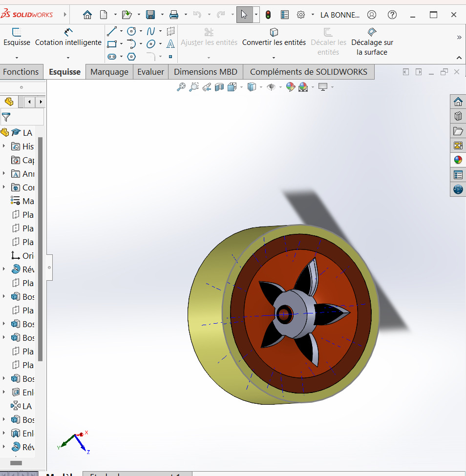Open the feature tree filter
The height and width of the screenshot is (476, 466).
(6, 117)
